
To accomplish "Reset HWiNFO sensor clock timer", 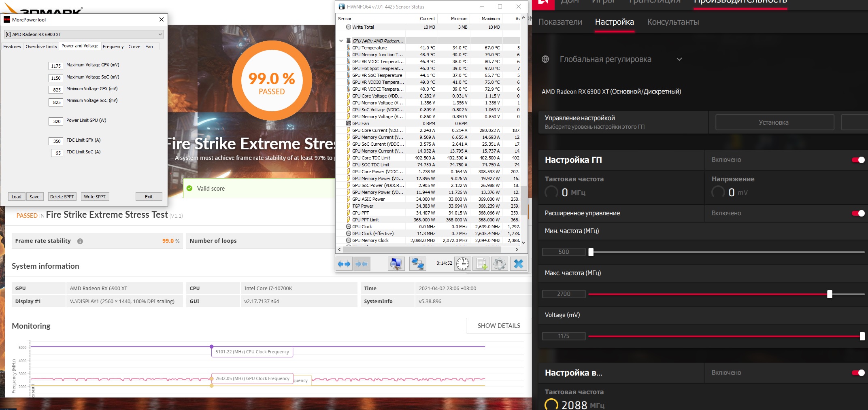I will coord(462,264).
